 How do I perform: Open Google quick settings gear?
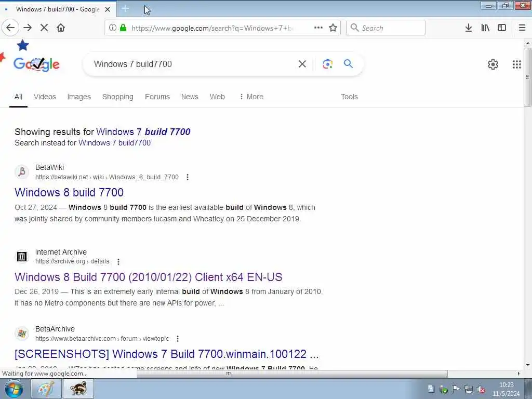click(x=493, y=64)
